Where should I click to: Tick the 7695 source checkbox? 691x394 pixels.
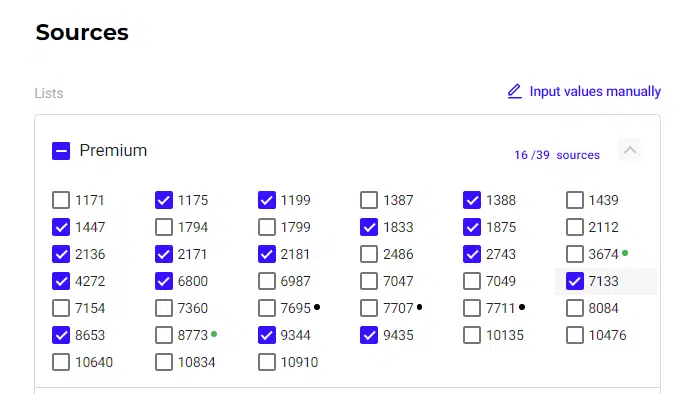click(267, 308)
